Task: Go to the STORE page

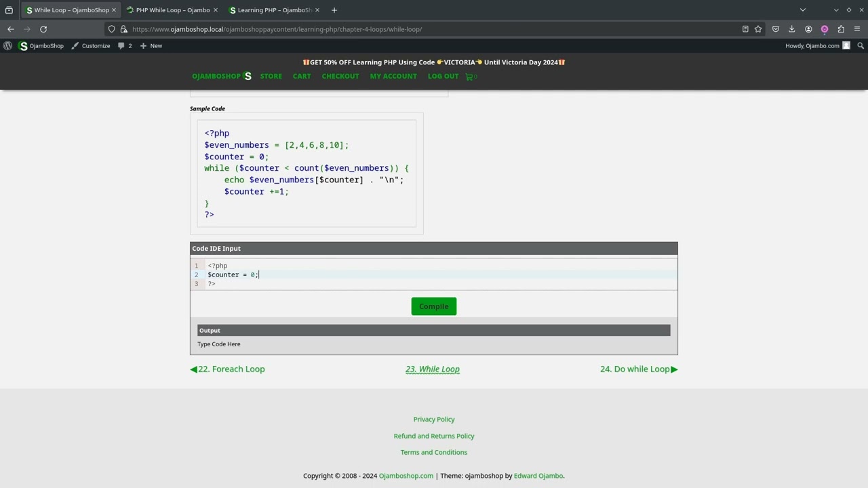Action: point(271,76)
